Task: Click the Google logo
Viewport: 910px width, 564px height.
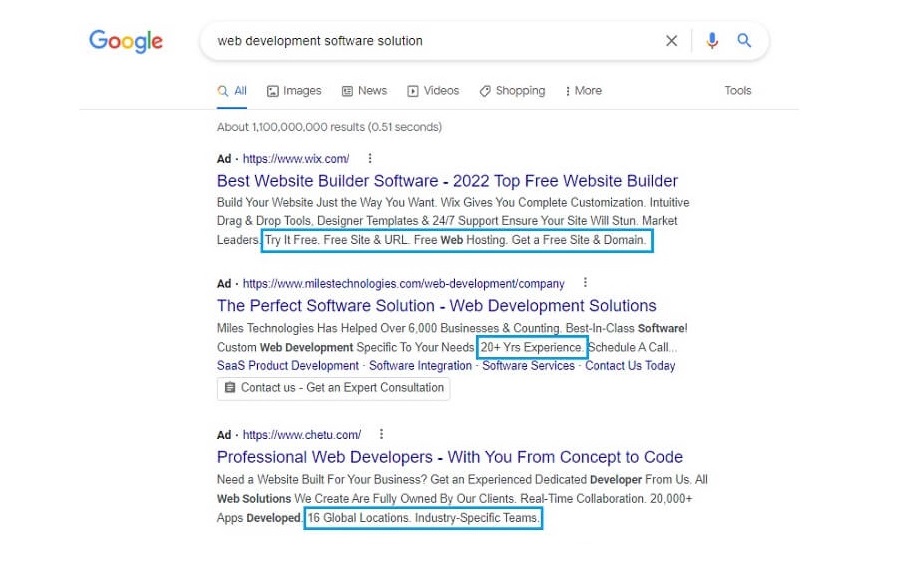Action: coord(126,41)
